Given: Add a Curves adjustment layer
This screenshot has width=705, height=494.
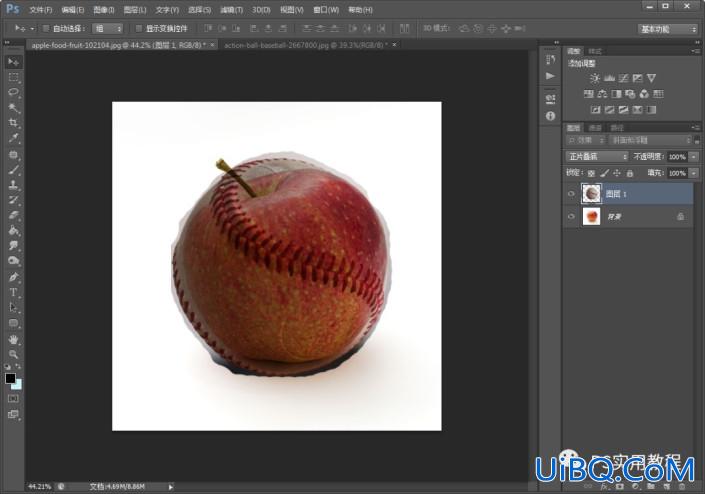Looking at the screenshot, I should (623, 79).
